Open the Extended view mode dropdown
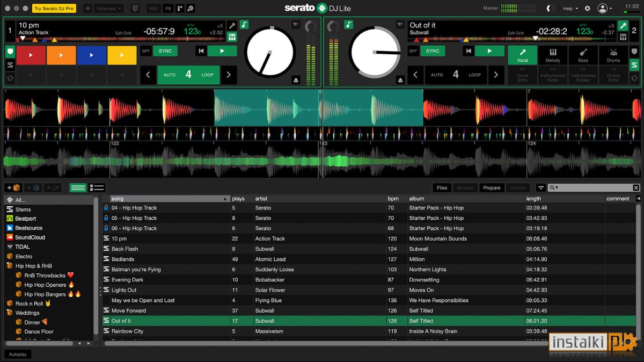 (109, 9)
